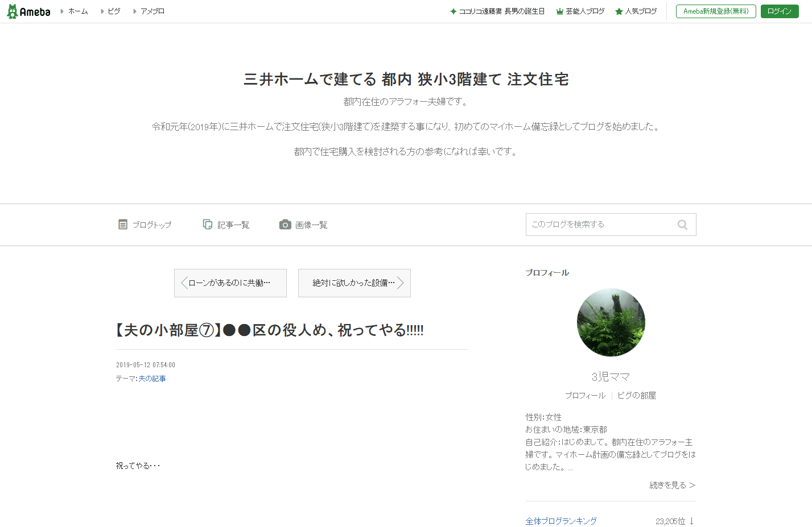The image size is (812, 527).
Task: Open the ホーム link in top bar
Action: click(78, 11)
